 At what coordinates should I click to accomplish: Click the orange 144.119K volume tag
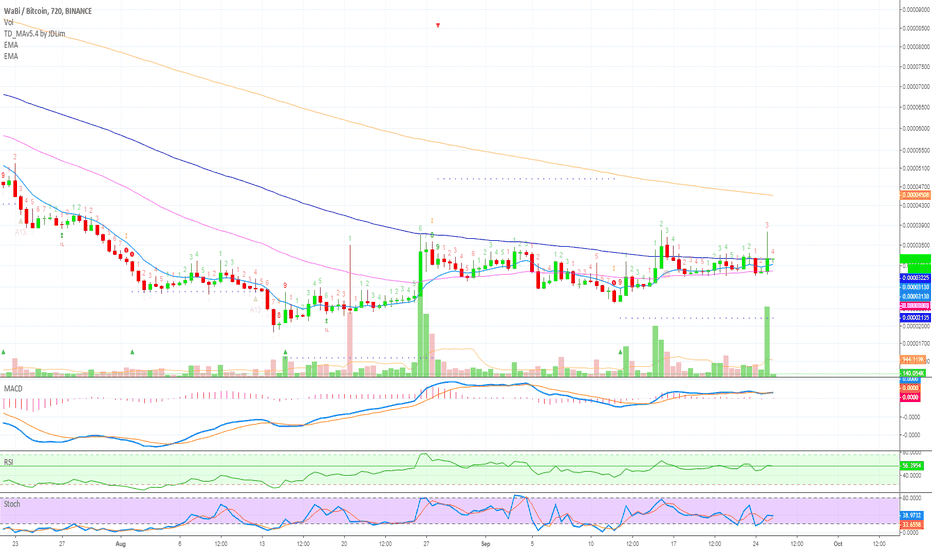pos(914,360)
